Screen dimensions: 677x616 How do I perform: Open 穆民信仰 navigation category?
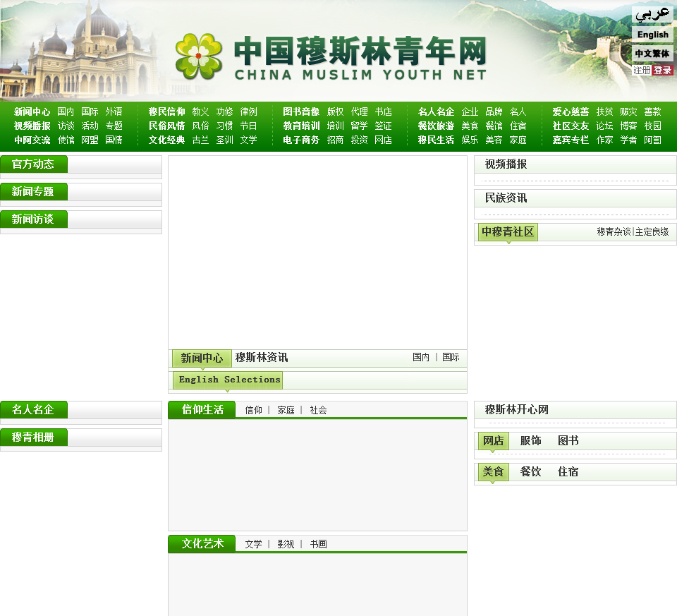coord(166,112)
